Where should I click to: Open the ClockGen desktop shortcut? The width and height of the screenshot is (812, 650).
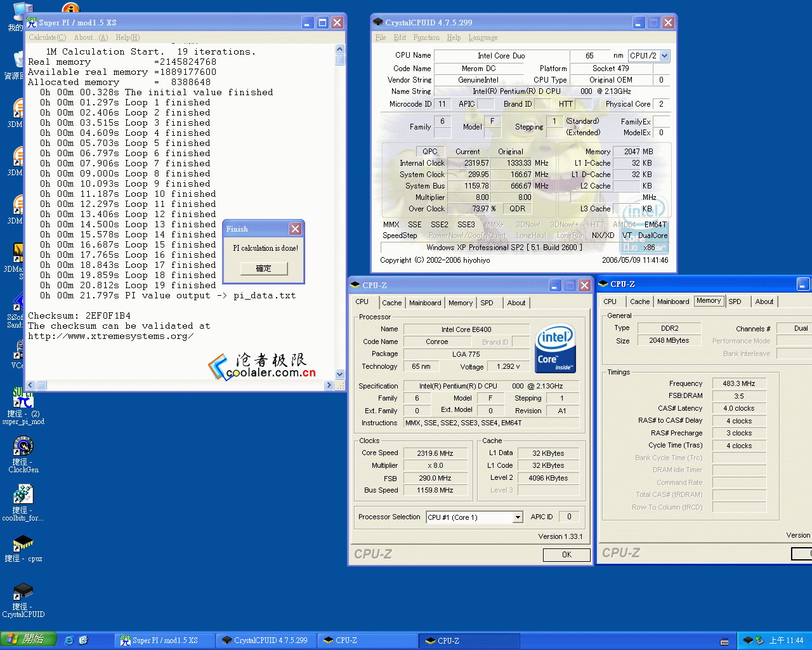(x=23, y=447)
